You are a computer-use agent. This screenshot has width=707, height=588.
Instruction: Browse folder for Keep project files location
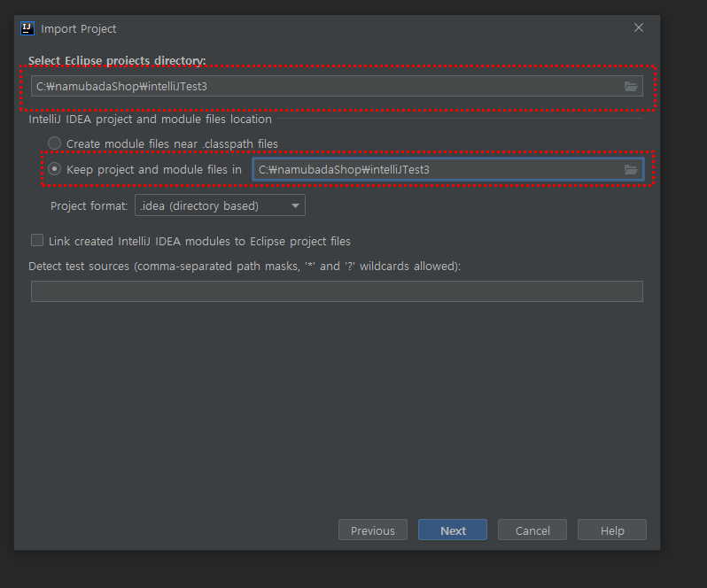tap(630, 169)
